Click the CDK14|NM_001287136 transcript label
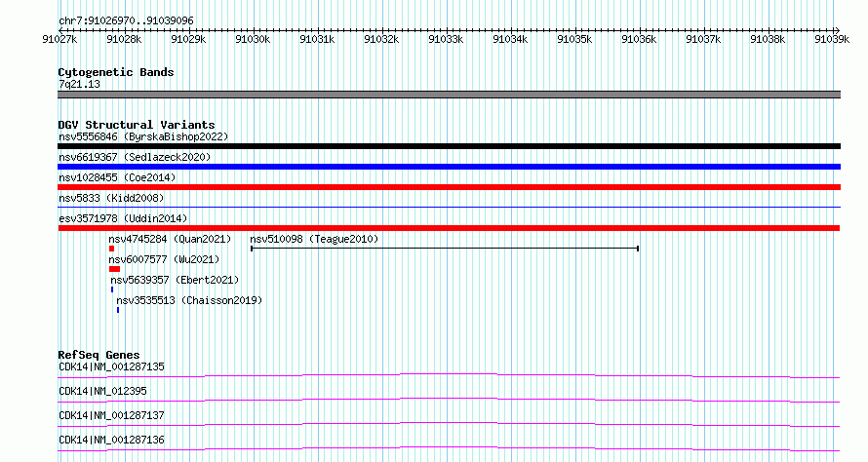 pos(111,440)
